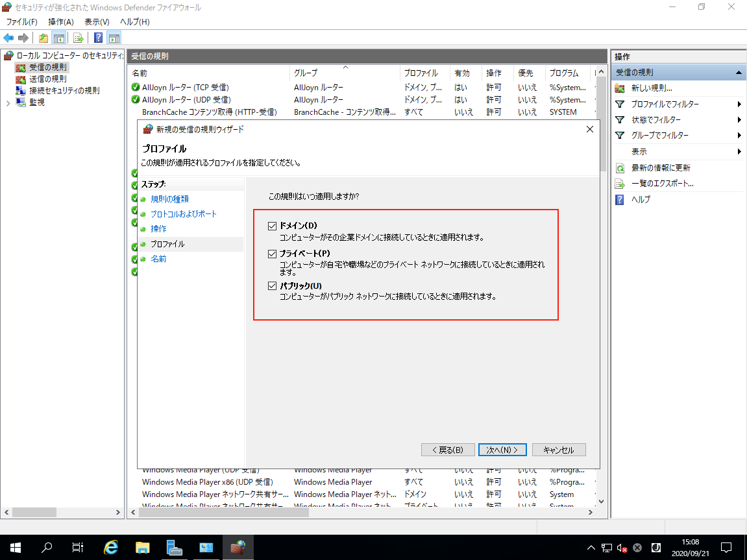
Task: Go to 規則の種類 wizard step
Action: click(x=169, y=199)
